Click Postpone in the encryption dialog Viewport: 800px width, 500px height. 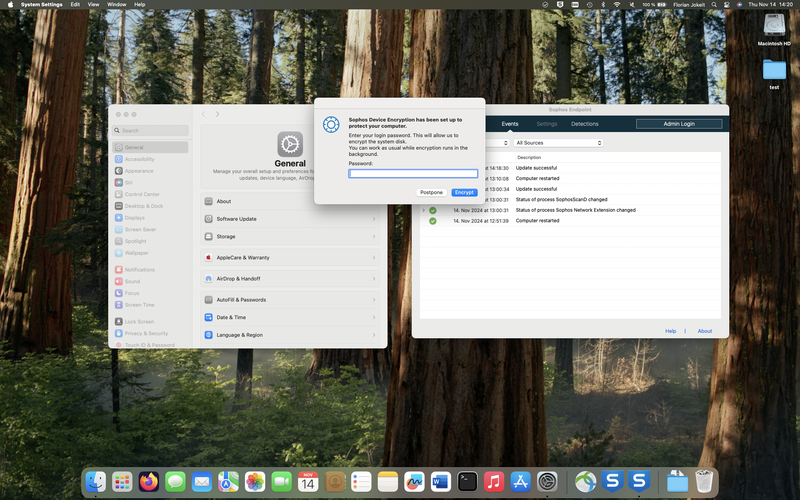click(431, 192)
